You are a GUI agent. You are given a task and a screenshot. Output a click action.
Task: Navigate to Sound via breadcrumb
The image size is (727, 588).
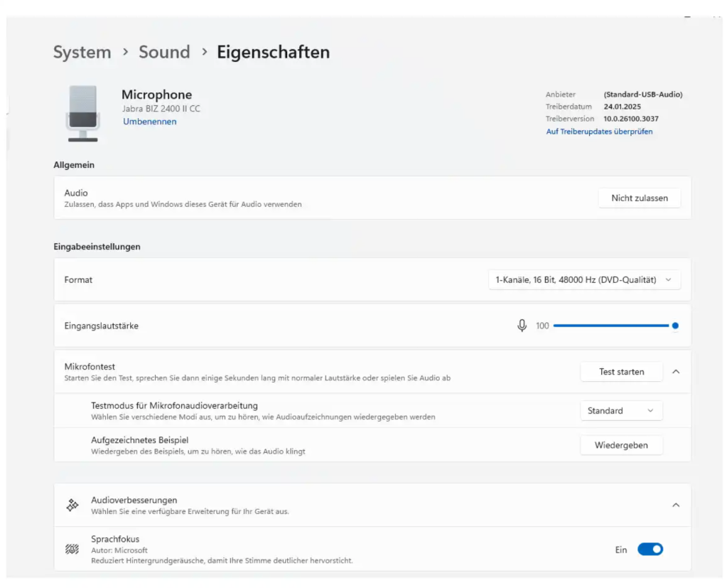point(164,52)
